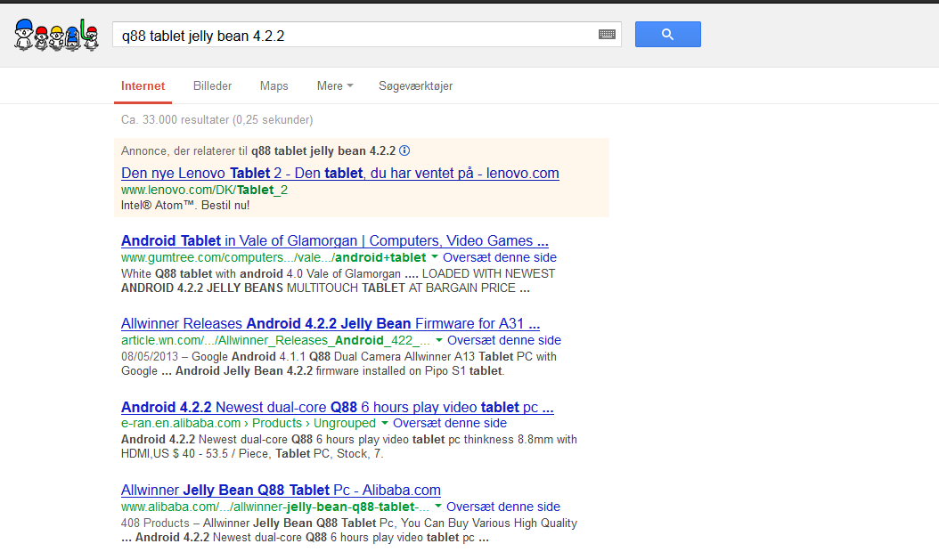939x560 pixels.
Task: Click Oversæt denne side for www.alibaba.com result
Action: 503,507
